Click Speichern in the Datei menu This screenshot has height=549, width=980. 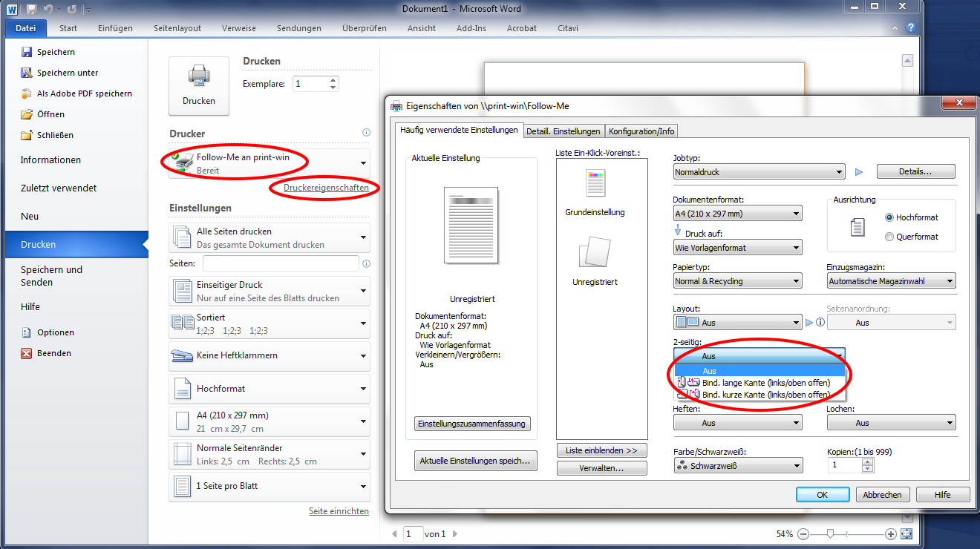point(48,52)
